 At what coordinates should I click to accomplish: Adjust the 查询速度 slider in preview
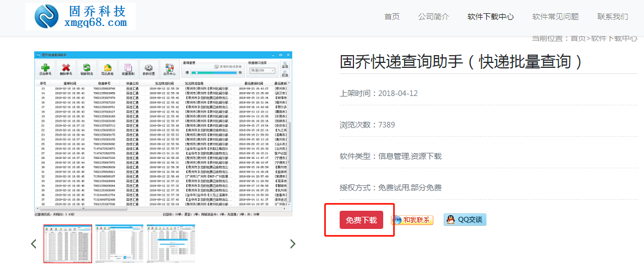click(213, 72)
